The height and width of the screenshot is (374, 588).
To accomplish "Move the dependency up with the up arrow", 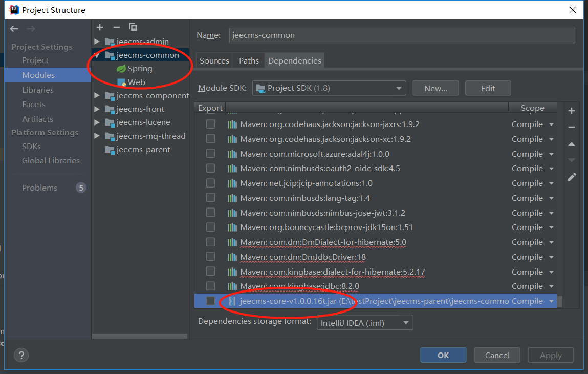I will tap(572, 144).
